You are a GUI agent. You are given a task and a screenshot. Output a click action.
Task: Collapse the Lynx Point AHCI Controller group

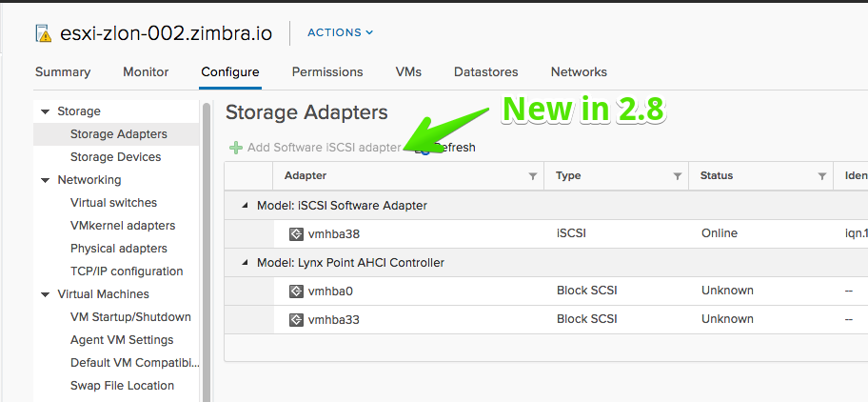coord(245,263)
